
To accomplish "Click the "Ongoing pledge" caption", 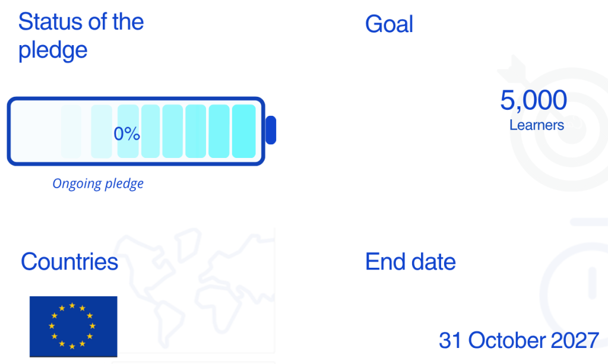I will click(98, 183).
